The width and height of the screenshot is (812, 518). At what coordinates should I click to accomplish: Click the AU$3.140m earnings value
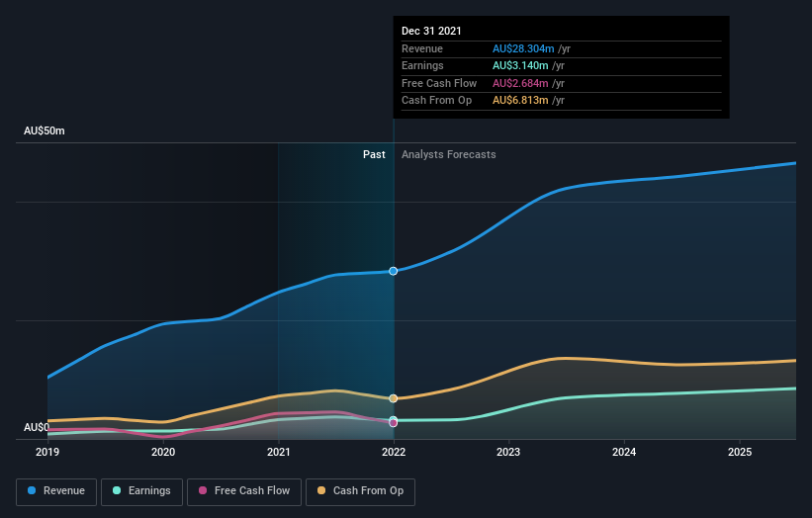point(520,65)
